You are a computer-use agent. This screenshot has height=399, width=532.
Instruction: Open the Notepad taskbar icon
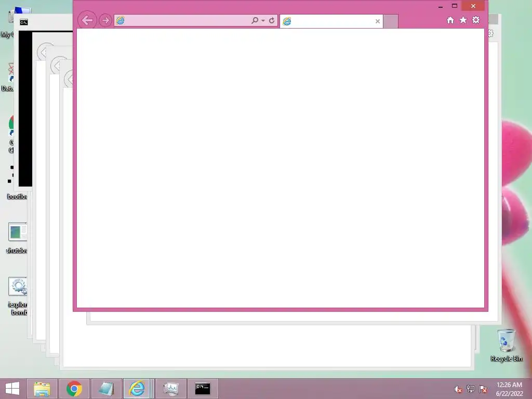[x=106, y=389]
